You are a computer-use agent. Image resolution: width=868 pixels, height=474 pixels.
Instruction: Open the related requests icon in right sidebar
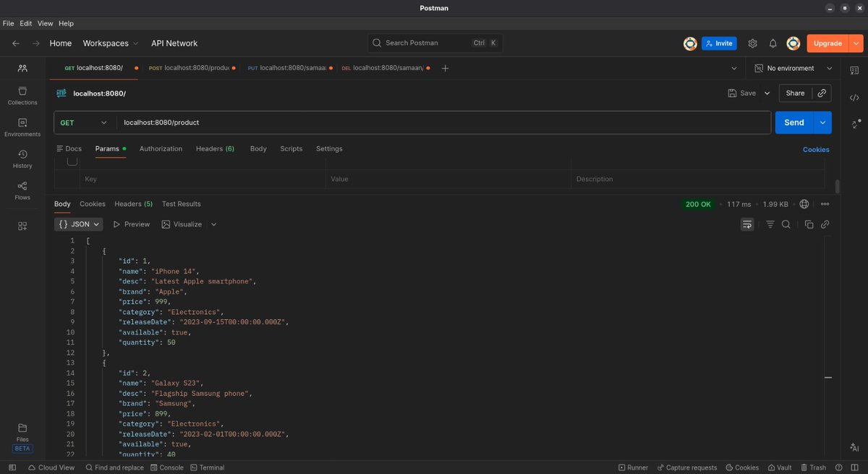tap(854, 124)
